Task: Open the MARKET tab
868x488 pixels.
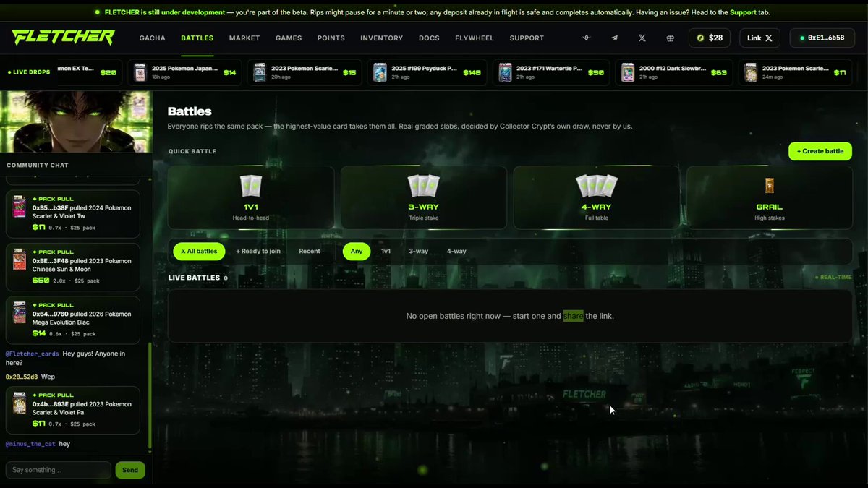Action: [244, 38]
